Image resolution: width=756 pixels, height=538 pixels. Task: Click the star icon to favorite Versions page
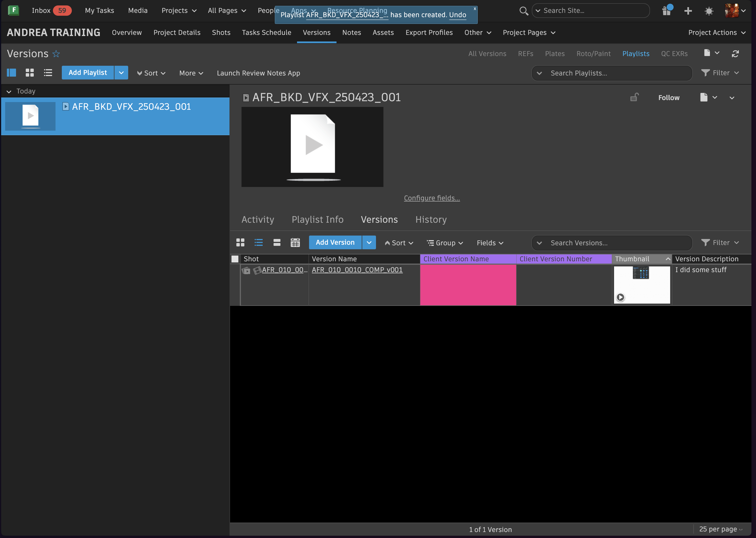tap(56, 54)
